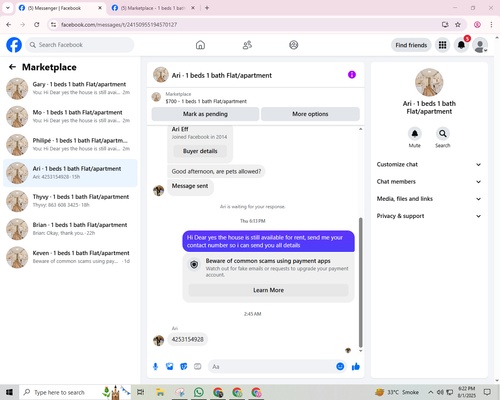The height and width of the screenshot is (400, 500).
Task: Open the Groups icon in top navigation
Action: [294, 45]
